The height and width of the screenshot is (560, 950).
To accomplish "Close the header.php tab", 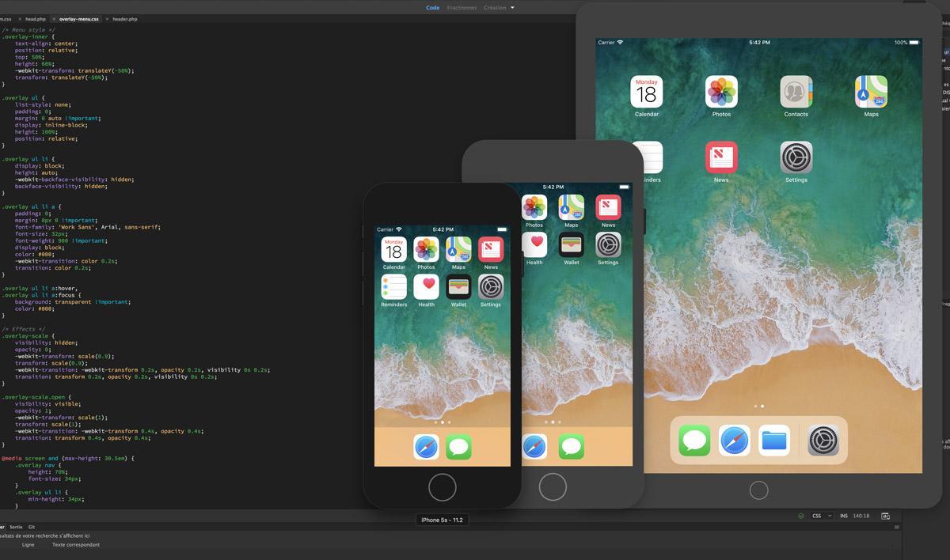I will (107, 18).
